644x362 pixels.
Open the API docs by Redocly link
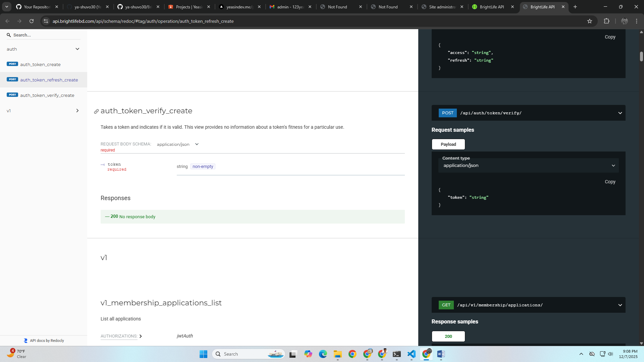47,340
